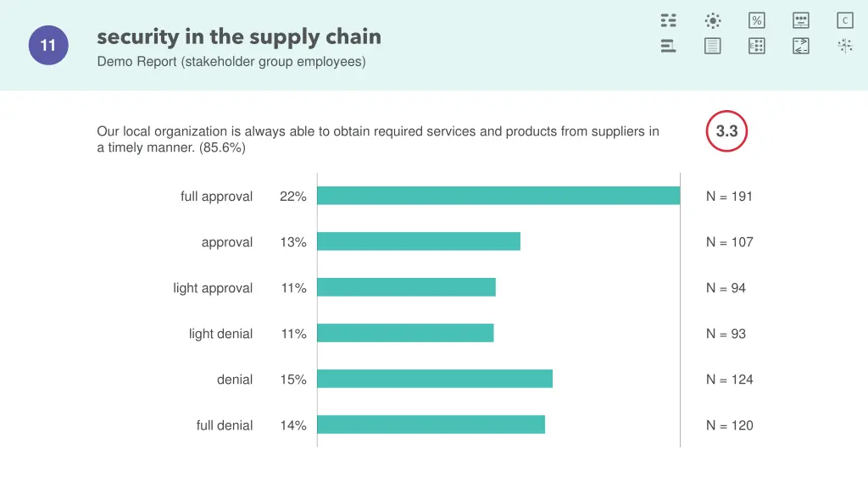
Task: Open the percent symbol view icon
Action: (x=757, y=20)
